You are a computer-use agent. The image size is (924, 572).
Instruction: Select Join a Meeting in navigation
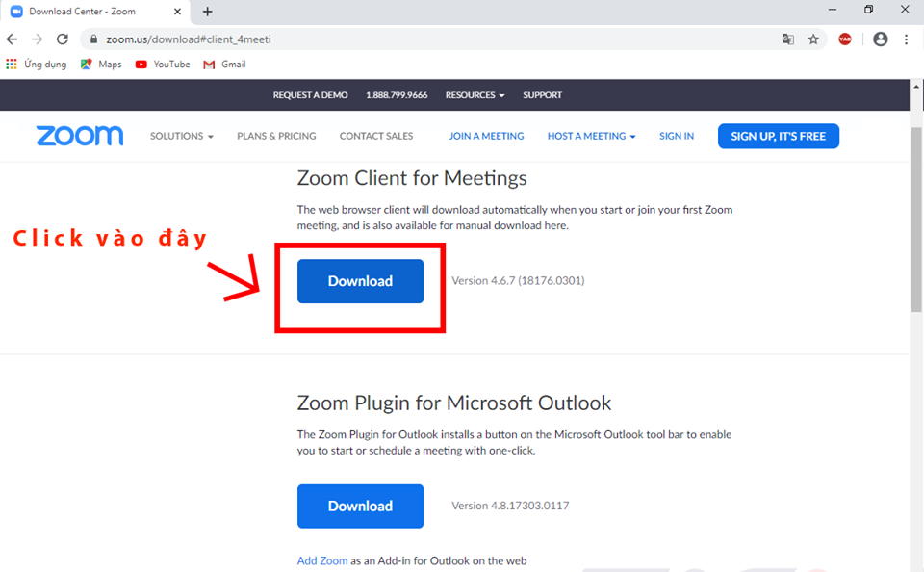point(486,136)
